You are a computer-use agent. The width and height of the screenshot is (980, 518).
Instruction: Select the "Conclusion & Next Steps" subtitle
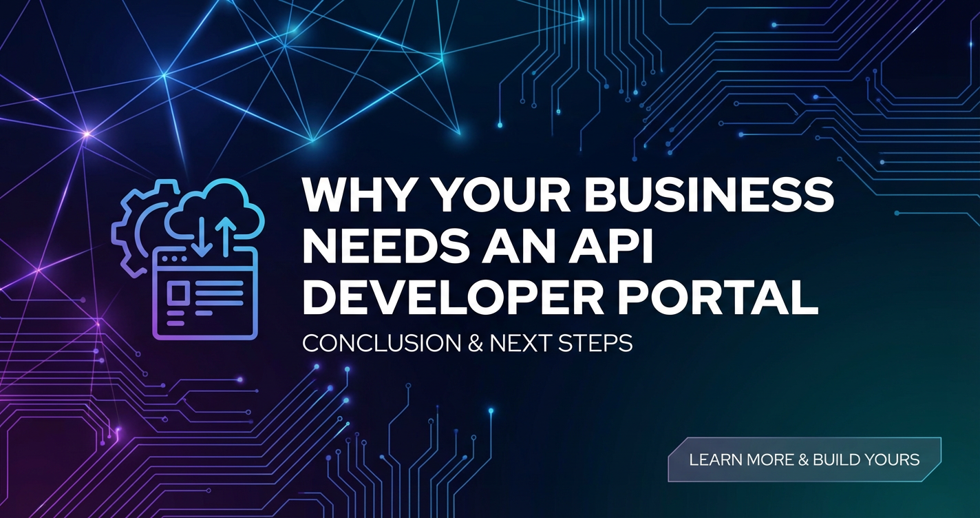467,343
